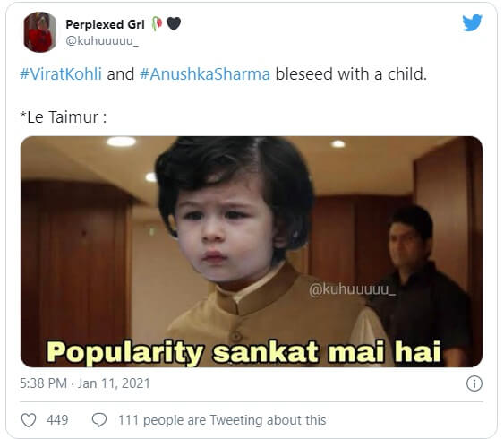504x439 pixels.
Task: Click the black heart emoji in name
Action: click(x=174, y=24)
